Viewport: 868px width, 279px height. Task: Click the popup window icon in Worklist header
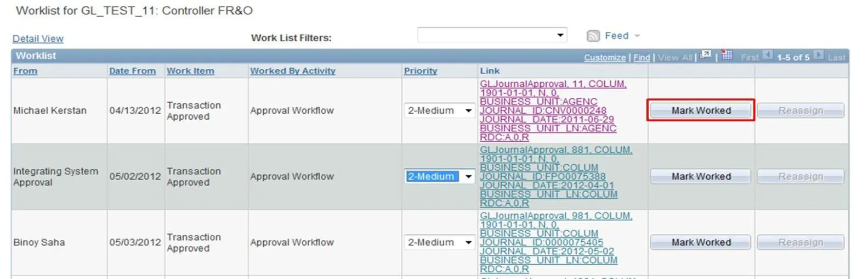click(706, 54)
